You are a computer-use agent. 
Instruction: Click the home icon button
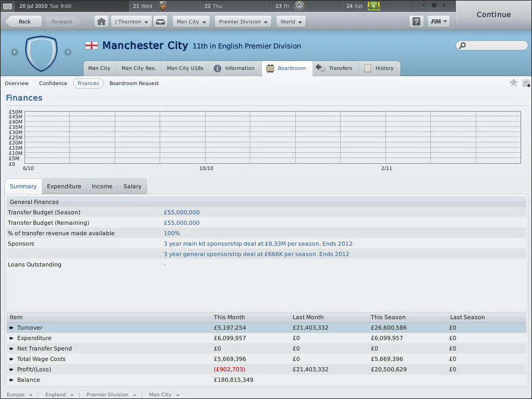(101, 22)
